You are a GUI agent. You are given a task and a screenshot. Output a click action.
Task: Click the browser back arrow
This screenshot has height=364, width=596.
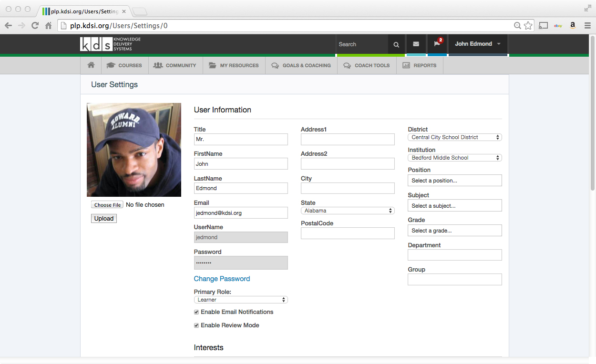pyautogui.click(x=8, y=26)
